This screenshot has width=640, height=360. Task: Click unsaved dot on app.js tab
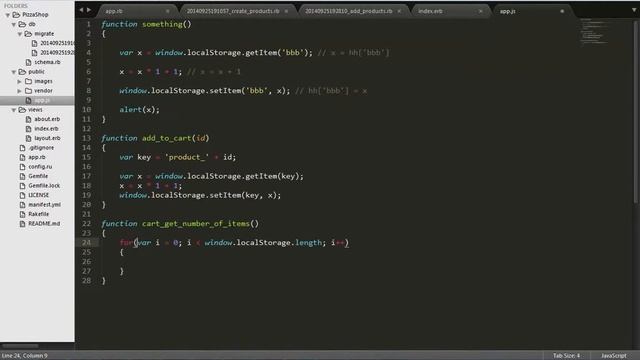(x=562, y=11)
